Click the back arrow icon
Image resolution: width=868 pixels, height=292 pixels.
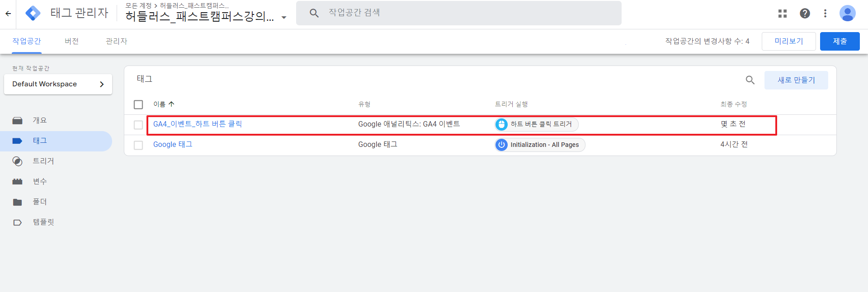tap(8, 14)
